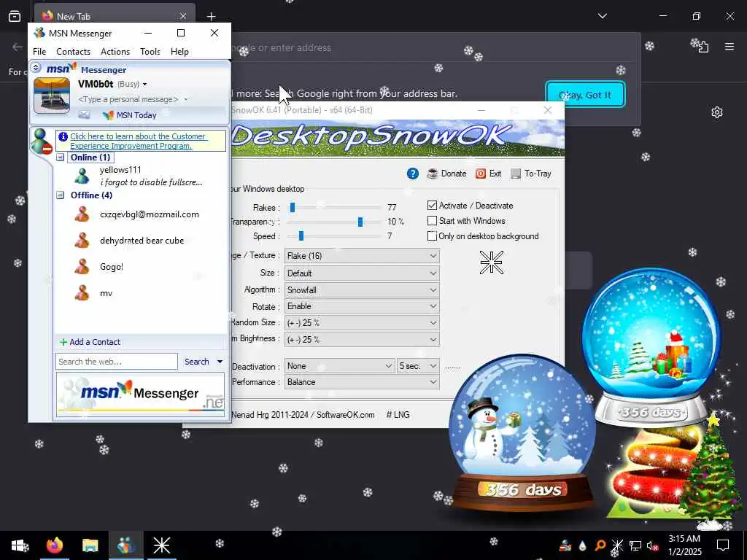Open the Random Size dropdown
Viewport: 747px width, 560px height.
click(362, 323)
